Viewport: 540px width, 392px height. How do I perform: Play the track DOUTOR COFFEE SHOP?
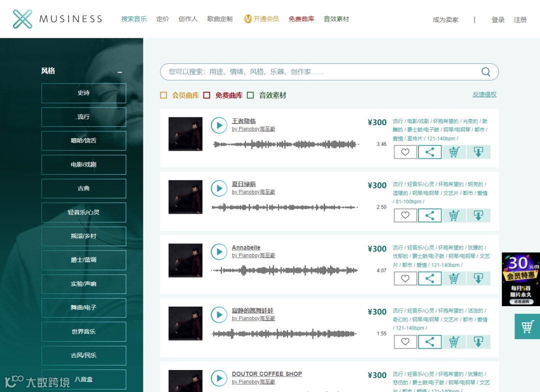coord(219,378)
